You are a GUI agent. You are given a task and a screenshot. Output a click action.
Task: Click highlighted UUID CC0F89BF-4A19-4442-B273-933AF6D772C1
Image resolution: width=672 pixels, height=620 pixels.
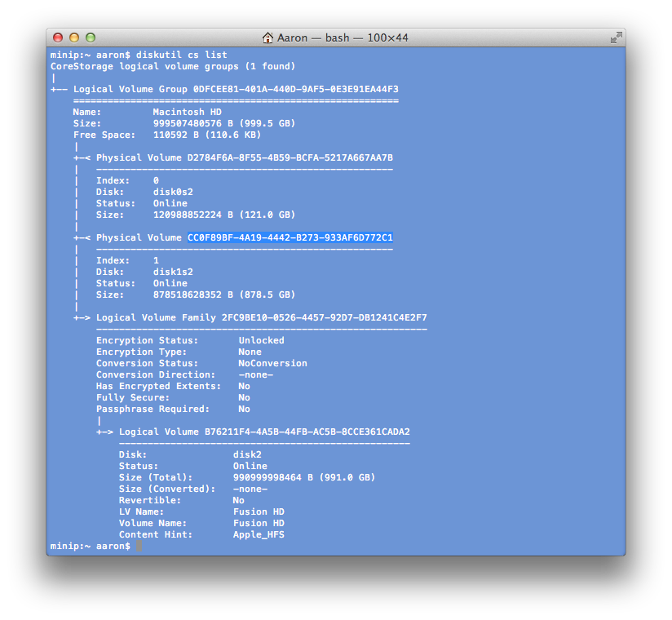tap(290, 237)
